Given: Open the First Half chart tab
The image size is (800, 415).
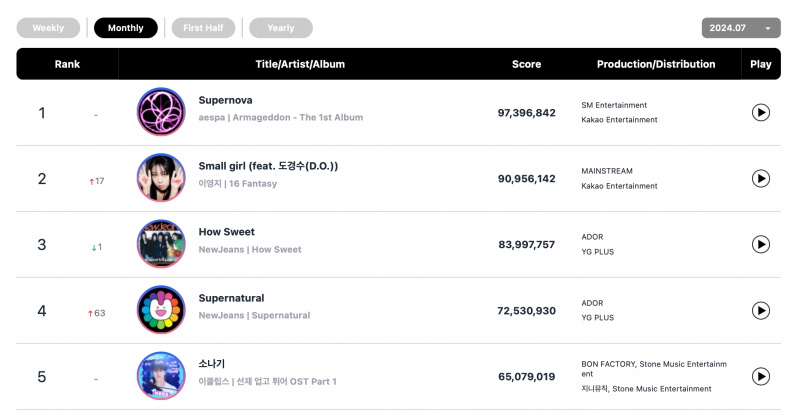Looking at the screenshot, I should (x=203, y=28).
